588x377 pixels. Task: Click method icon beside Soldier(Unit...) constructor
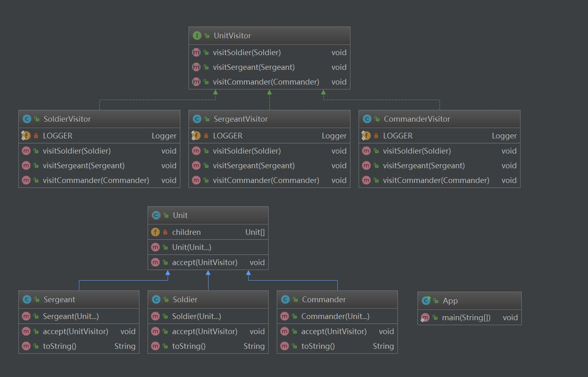point(155,316)
